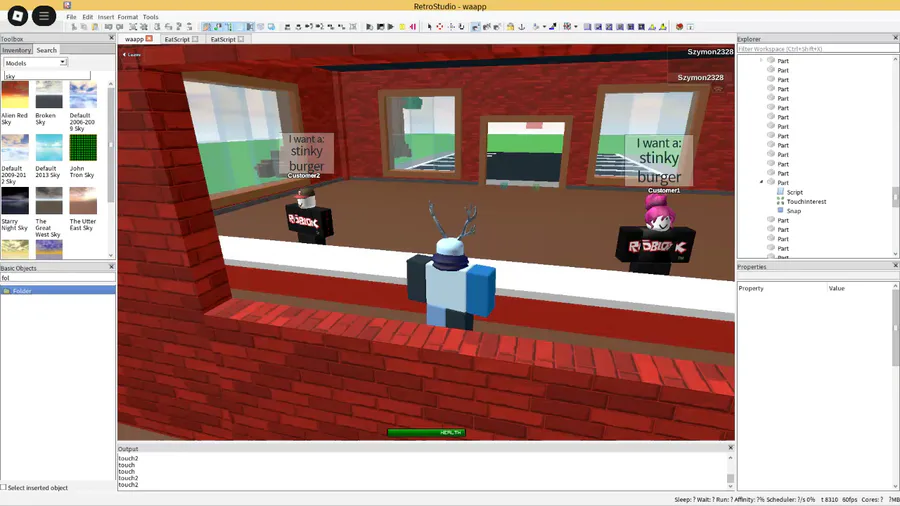This screenshot has height=506, width=900.
Task: Select the Folder item in Basic Objects
Action: 57,291
